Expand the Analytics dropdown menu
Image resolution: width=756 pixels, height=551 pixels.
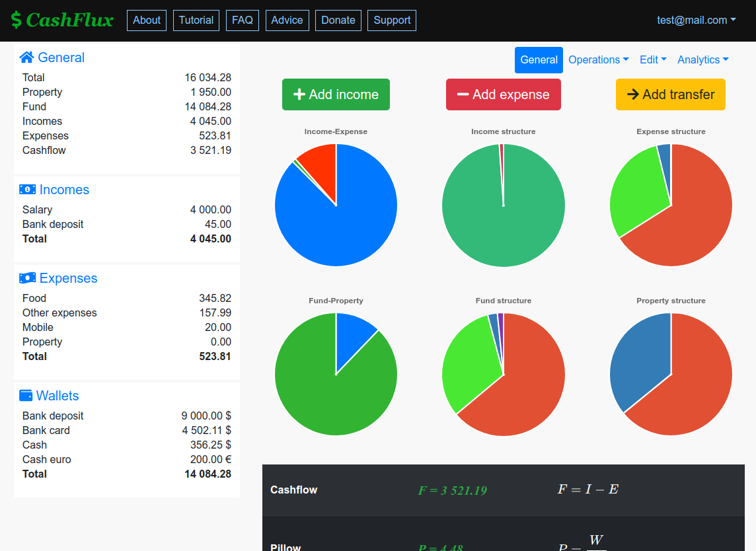[x=703, y=59]
